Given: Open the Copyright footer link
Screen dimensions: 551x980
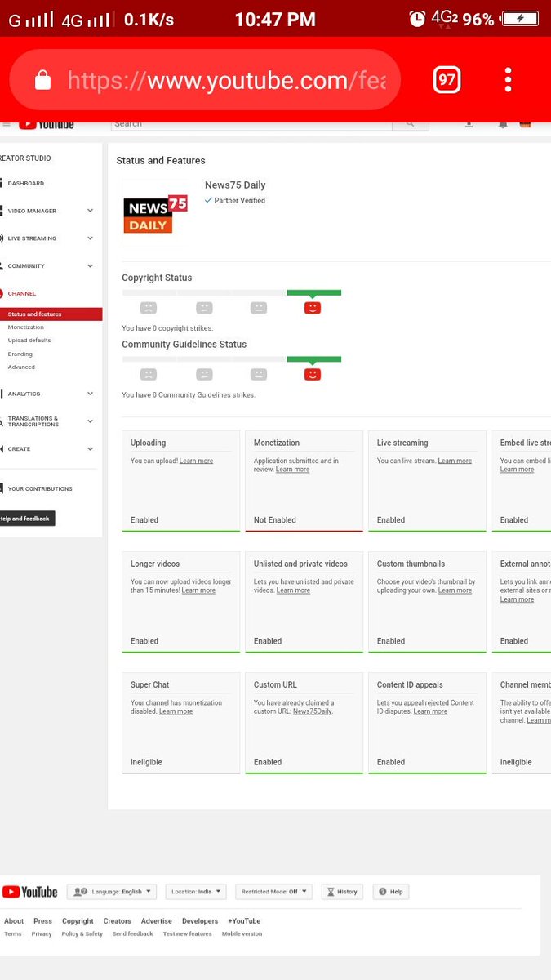Looking at the screenshot, I should pos(78,921).
